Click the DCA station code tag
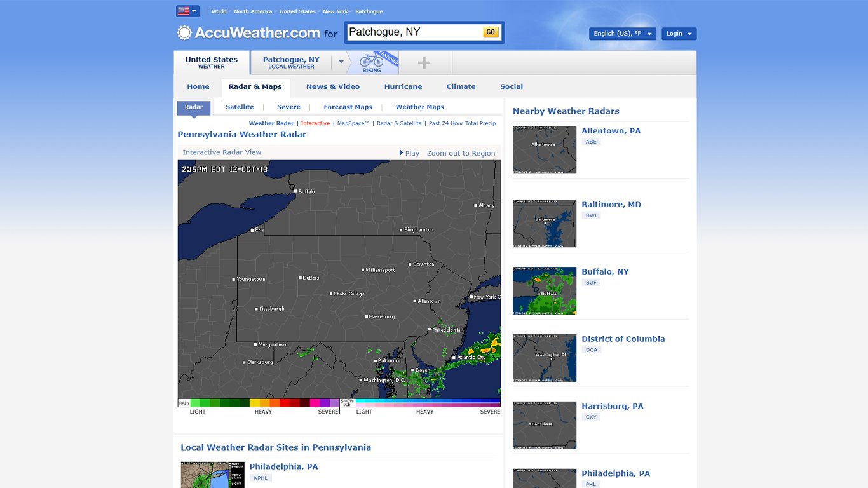The image size is (868, 488). (592, 350)
